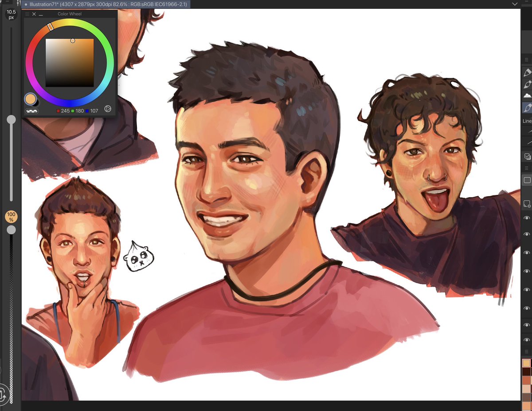Select the lower brush stroke preview
The image size is (532, 411).
pos(528,142)
